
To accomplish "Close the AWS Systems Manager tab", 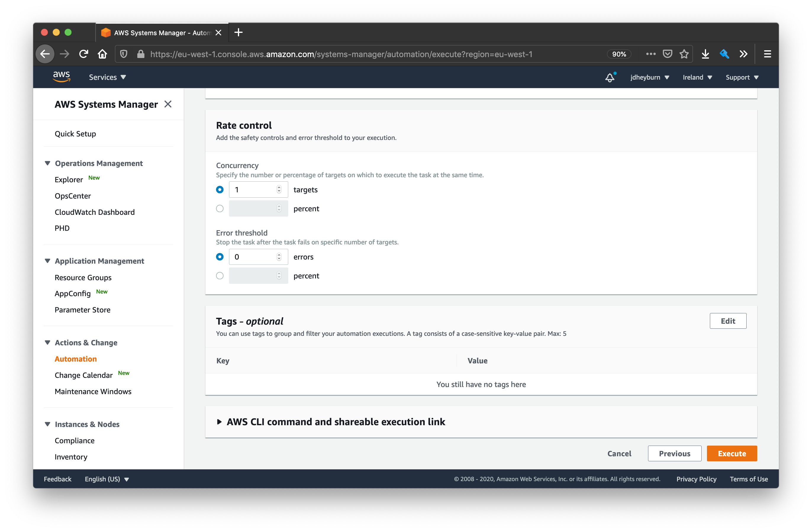I will (x=219, y=33).
